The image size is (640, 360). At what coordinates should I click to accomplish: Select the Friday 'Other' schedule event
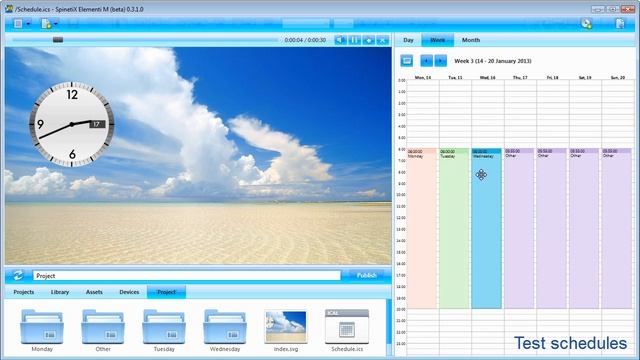(551, 228)
